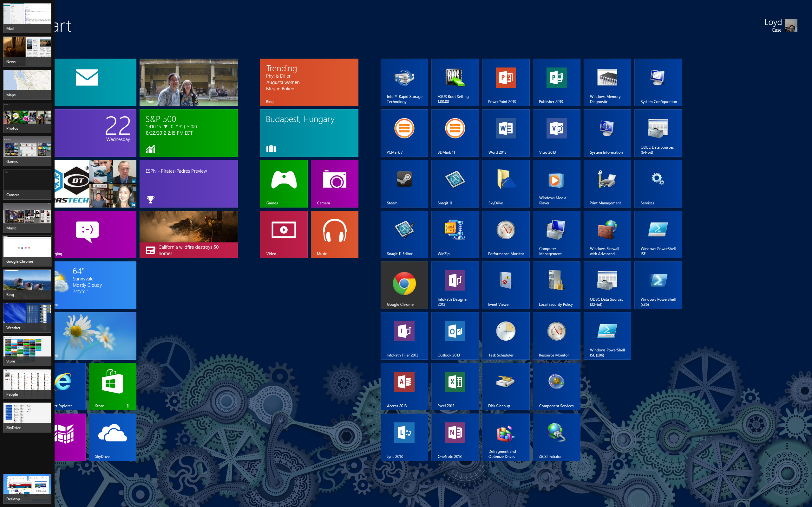Image resolution: width=812 pixels, height=507 pixels.
Task: Open the Store tile showing one update
Action: (x=112, y=386)
